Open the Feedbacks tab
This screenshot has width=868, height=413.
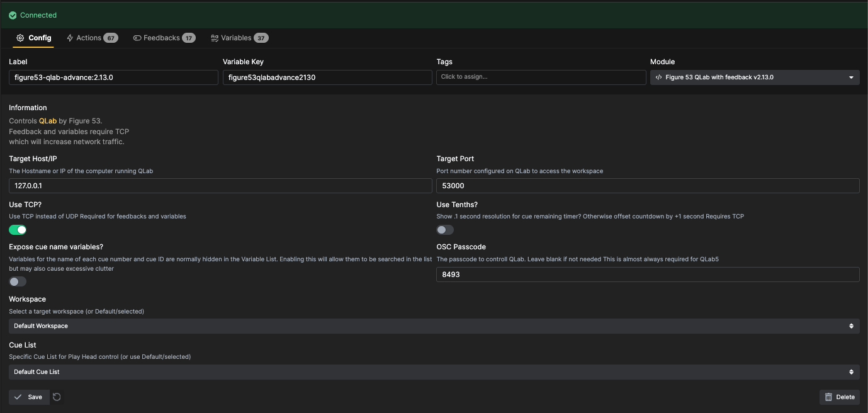(x=164, y=38)
